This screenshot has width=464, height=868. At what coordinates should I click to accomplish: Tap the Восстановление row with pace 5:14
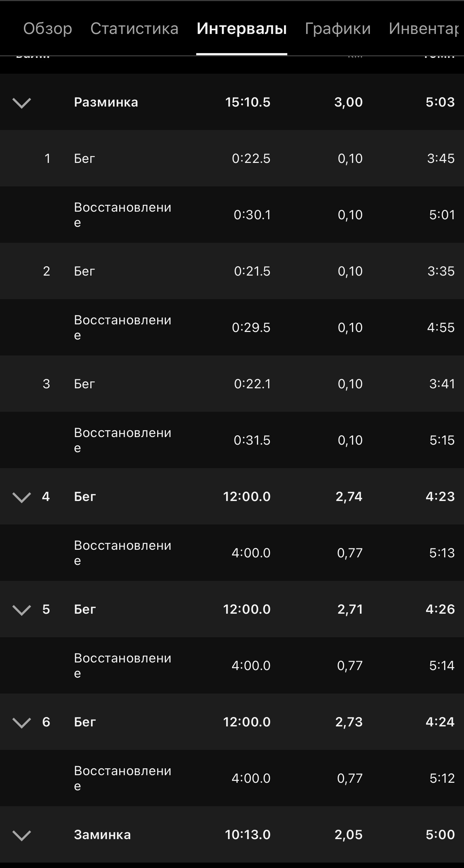tap(232, 665)
